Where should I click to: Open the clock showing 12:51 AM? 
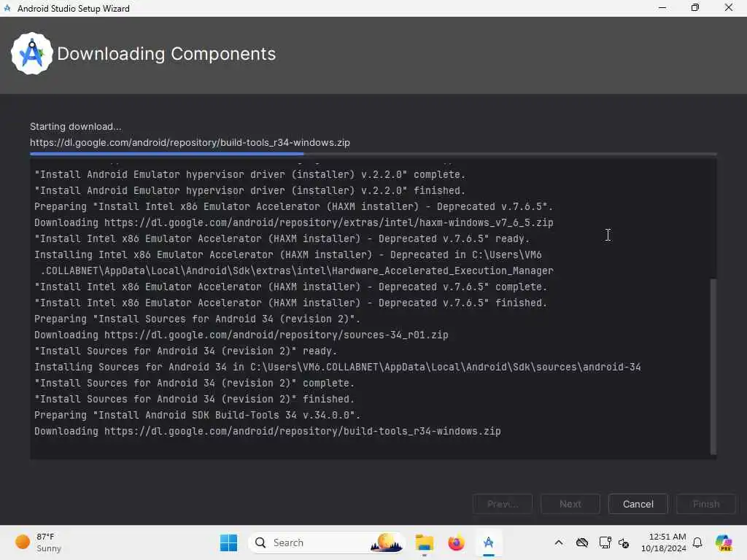coord(664,542)
